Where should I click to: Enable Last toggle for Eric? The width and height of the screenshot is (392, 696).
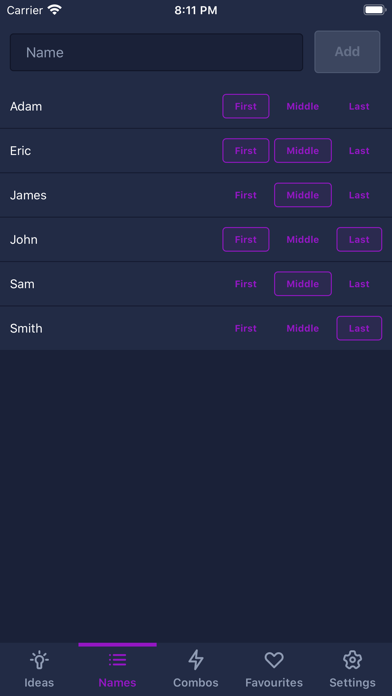point(359,150)
